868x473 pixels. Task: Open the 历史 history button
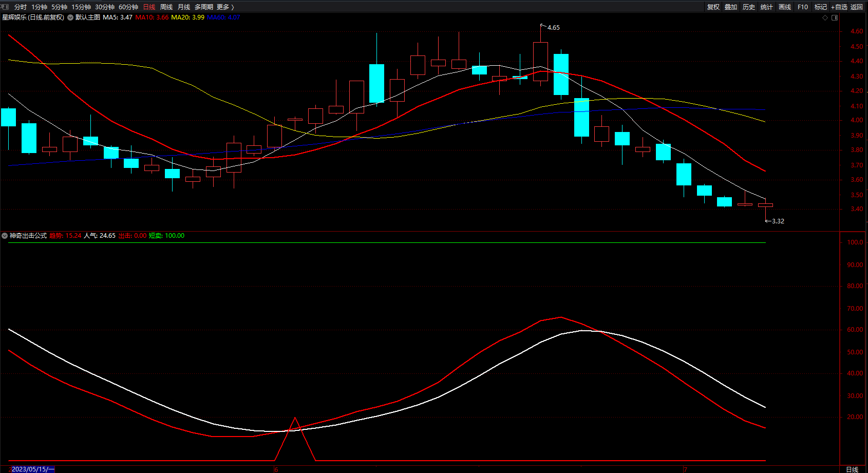coord(749,7)
